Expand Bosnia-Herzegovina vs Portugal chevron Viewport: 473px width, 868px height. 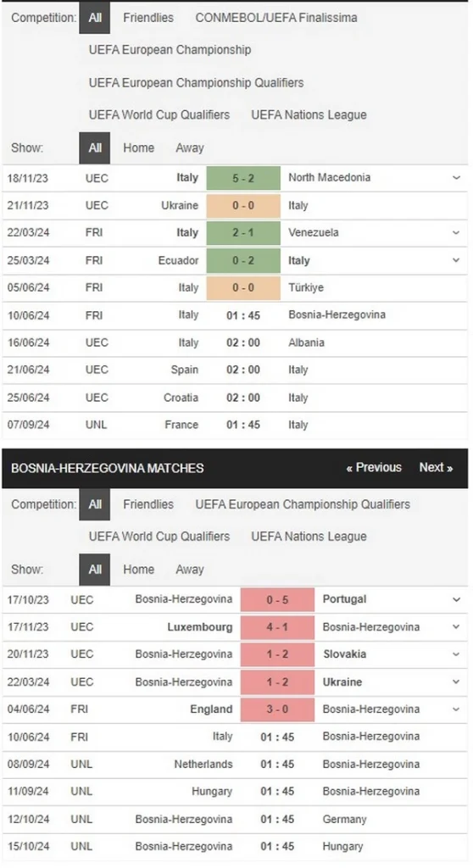pos(456,599)
